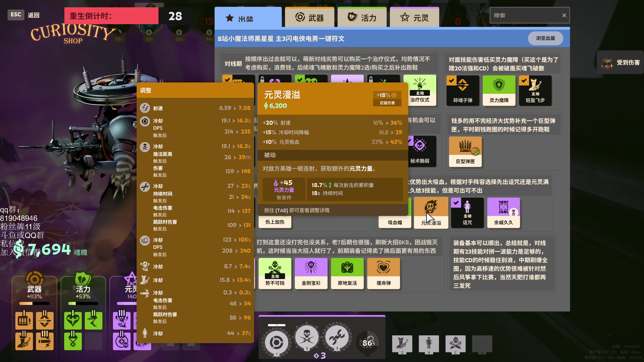Select the 巨型弹匣 item card

pyautogui.click(x=465, y=152)
